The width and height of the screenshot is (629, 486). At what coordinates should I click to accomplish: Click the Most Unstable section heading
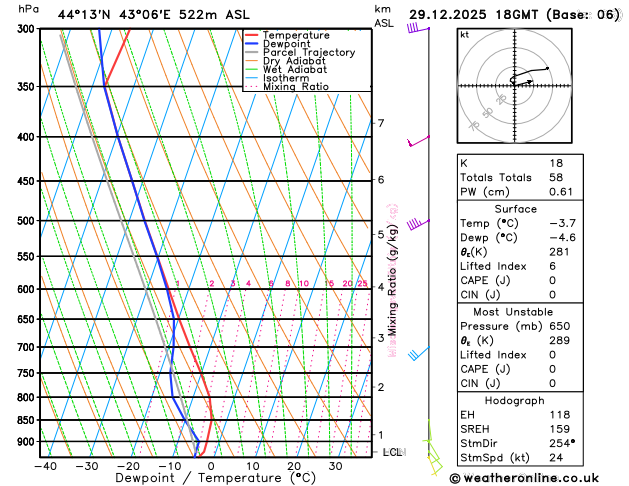(513, 312)
